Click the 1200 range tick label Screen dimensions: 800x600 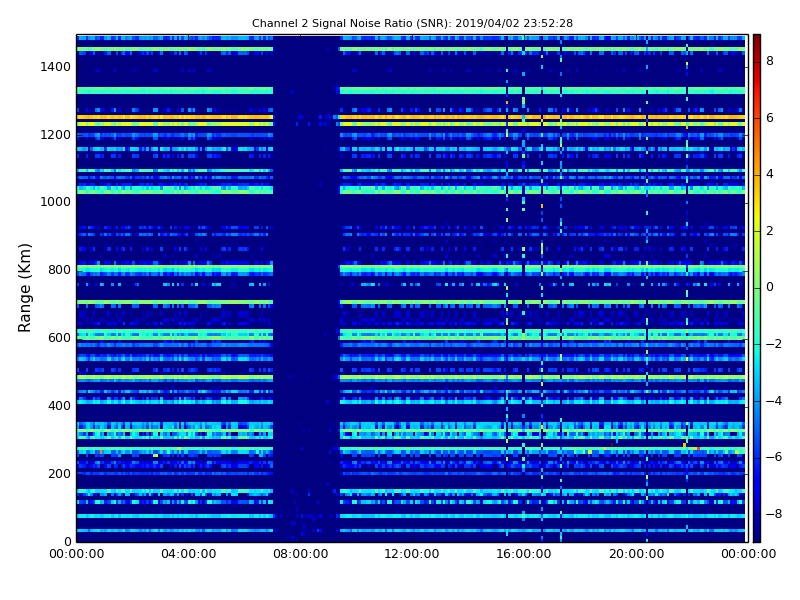56,135
